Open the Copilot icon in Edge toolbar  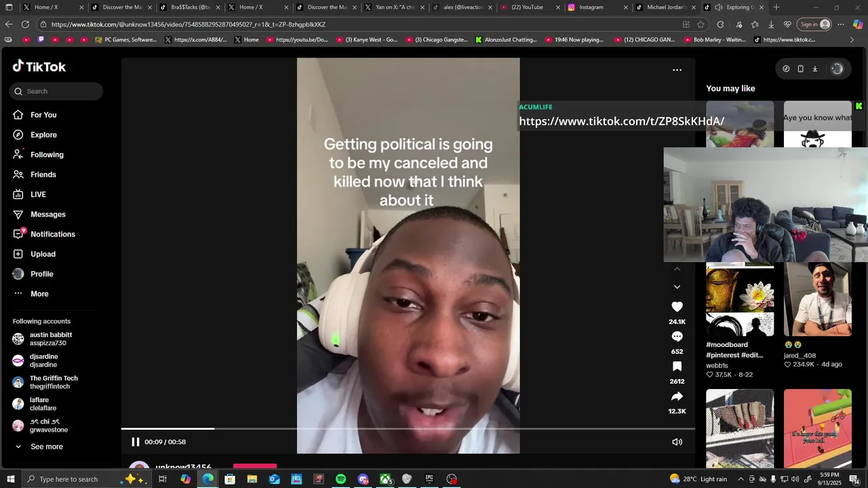coord(858,24)
